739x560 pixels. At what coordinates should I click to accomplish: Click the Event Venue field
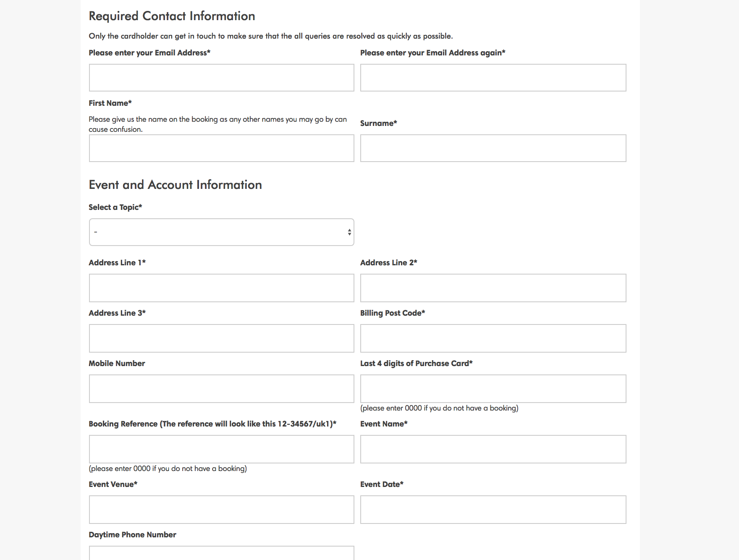(221, 510)
